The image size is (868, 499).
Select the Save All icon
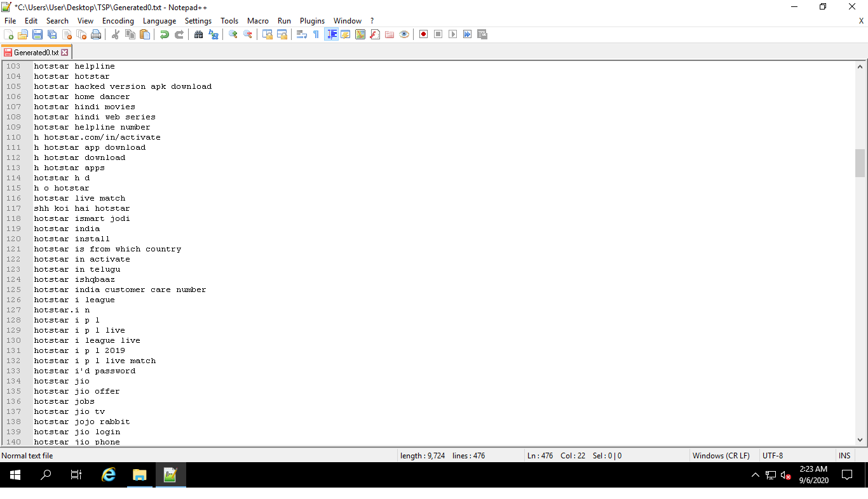tap(53, 34)
